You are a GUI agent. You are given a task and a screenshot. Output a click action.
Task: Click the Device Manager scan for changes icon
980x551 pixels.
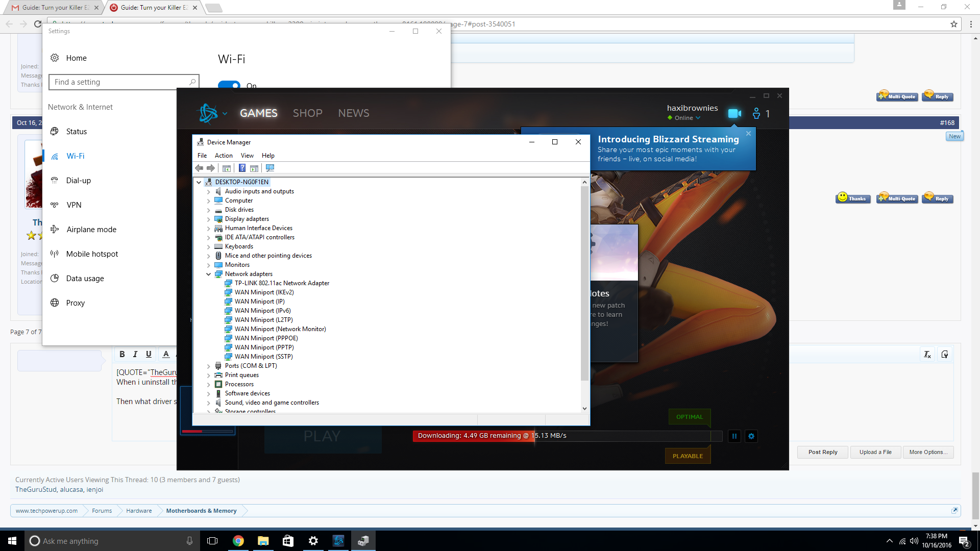[270, 167]
